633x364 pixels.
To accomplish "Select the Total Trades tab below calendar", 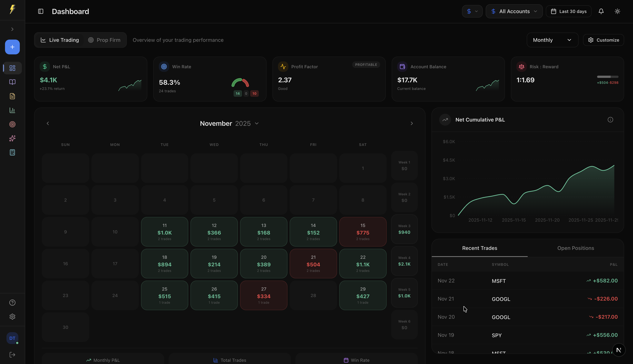I will tap(230, 360).
